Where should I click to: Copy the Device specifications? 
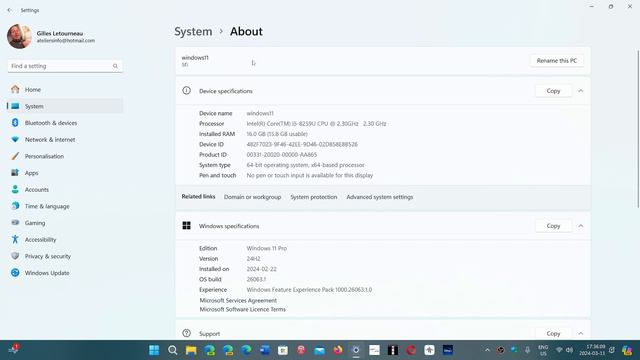(553, 91)
